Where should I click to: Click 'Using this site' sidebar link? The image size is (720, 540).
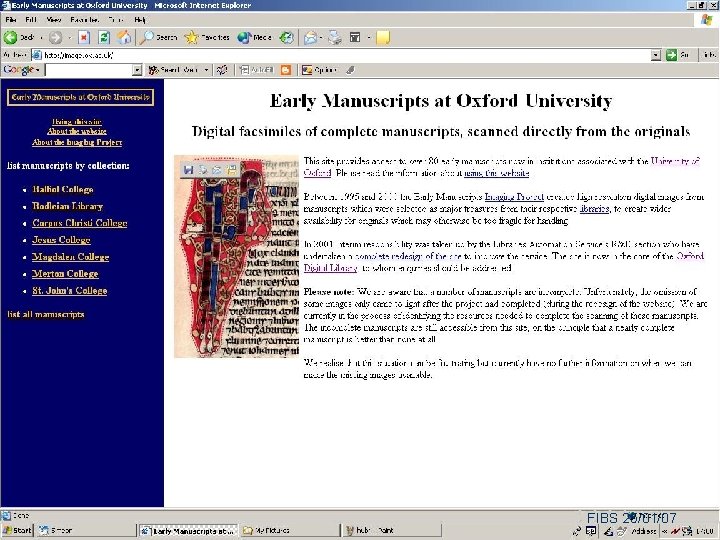77,122
